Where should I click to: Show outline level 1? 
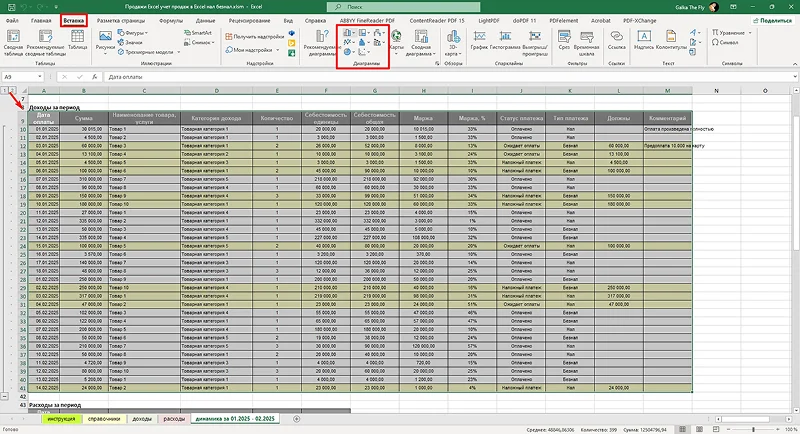point(4,90)
